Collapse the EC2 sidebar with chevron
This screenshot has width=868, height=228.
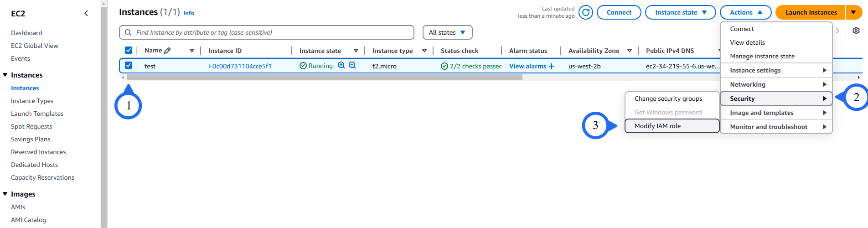click(86, 13)
